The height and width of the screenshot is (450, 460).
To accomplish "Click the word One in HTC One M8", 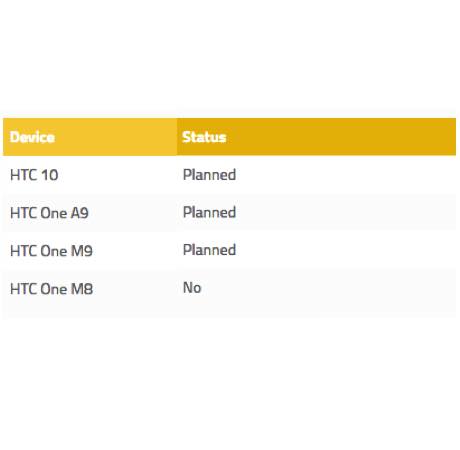I will (x=54, y=289).
